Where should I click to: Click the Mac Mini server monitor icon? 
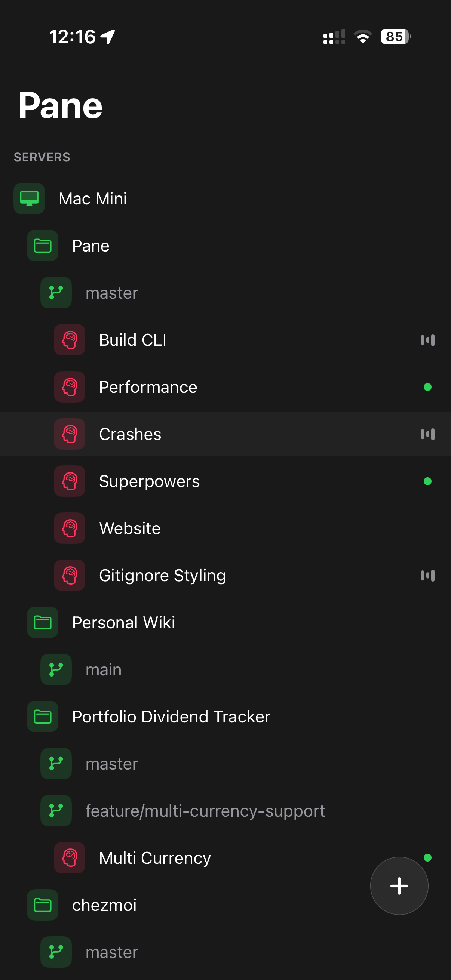coord(29,198)
